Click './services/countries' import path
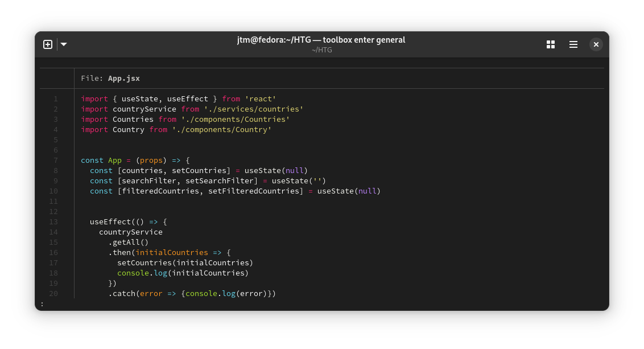This screenshot has height=349, width=644. tap(253, 109)
